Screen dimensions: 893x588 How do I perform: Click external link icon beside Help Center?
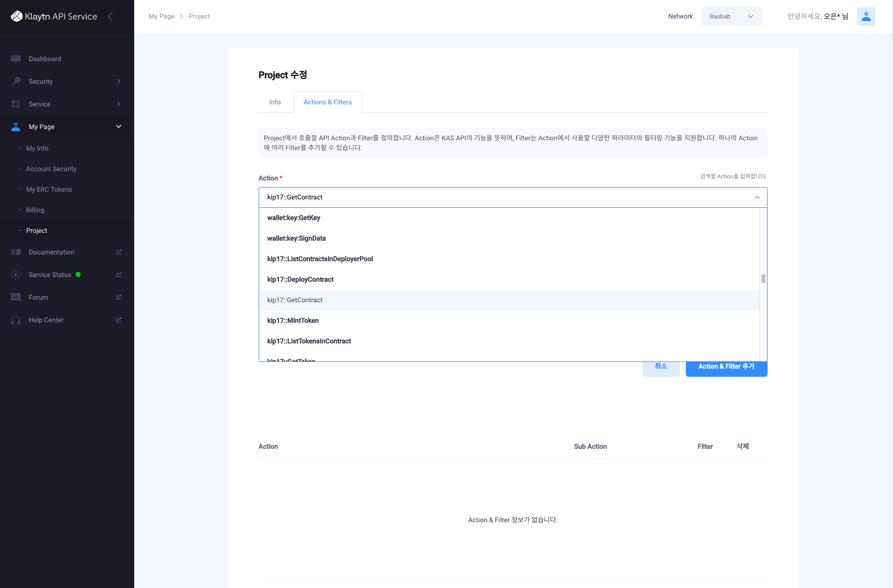point(119,320)
